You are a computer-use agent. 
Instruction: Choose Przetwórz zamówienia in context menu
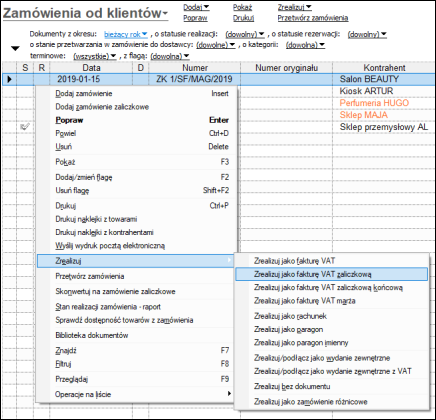click(x=137, y=276)
